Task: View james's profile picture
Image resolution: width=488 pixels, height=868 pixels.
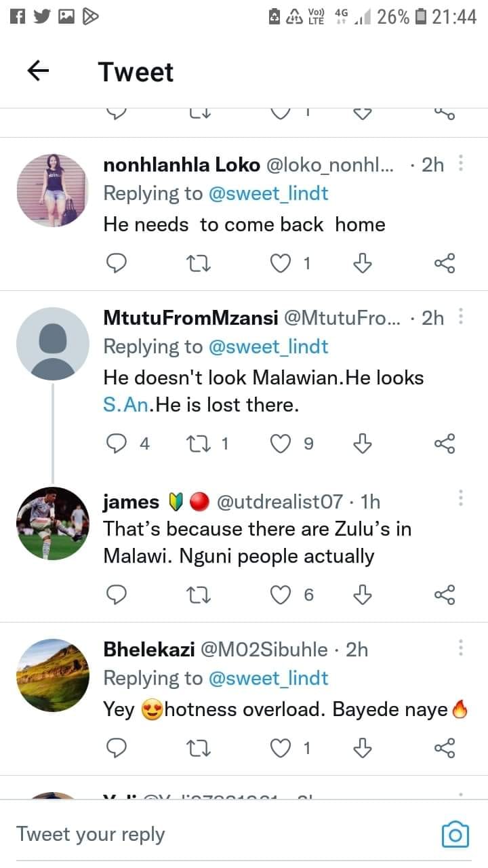Action: coord(53,523)
